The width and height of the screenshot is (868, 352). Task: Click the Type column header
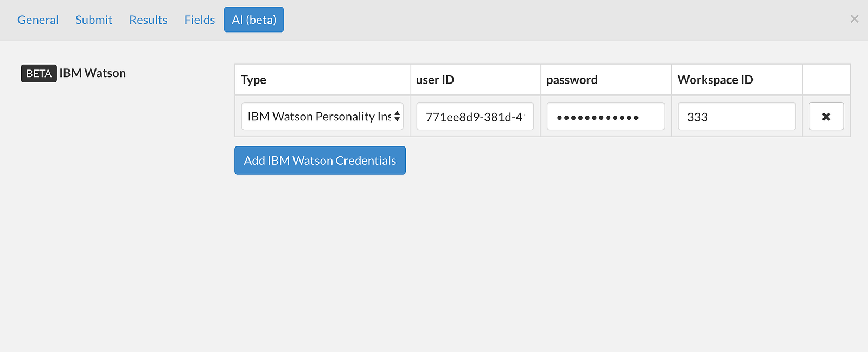[x=254, y=80]
